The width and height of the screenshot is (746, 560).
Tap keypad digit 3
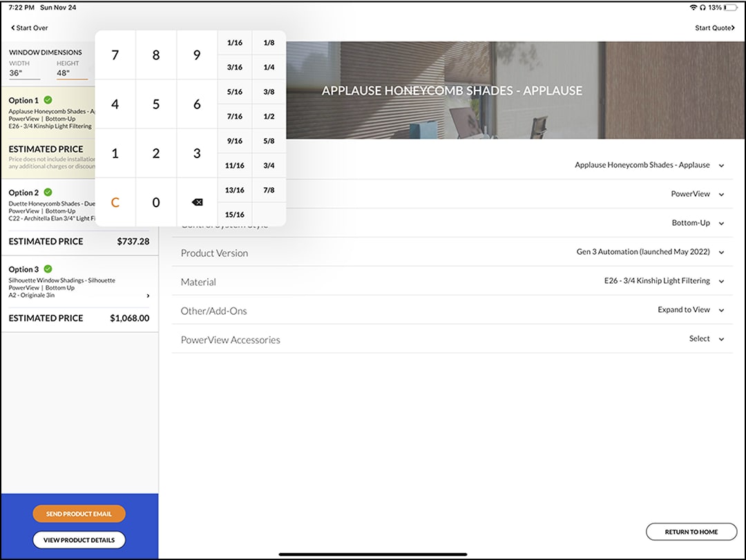[197, 153]
